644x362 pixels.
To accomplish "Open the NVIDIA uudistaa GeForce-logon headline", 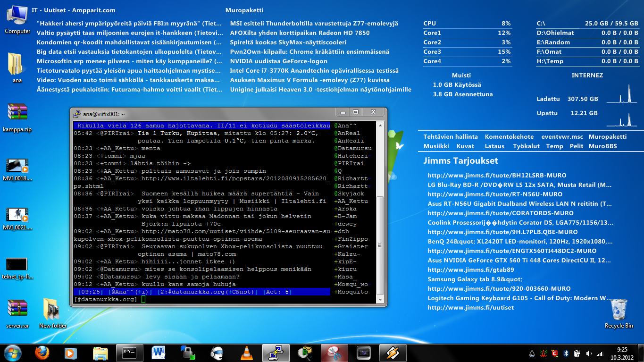I will point(278,61).
